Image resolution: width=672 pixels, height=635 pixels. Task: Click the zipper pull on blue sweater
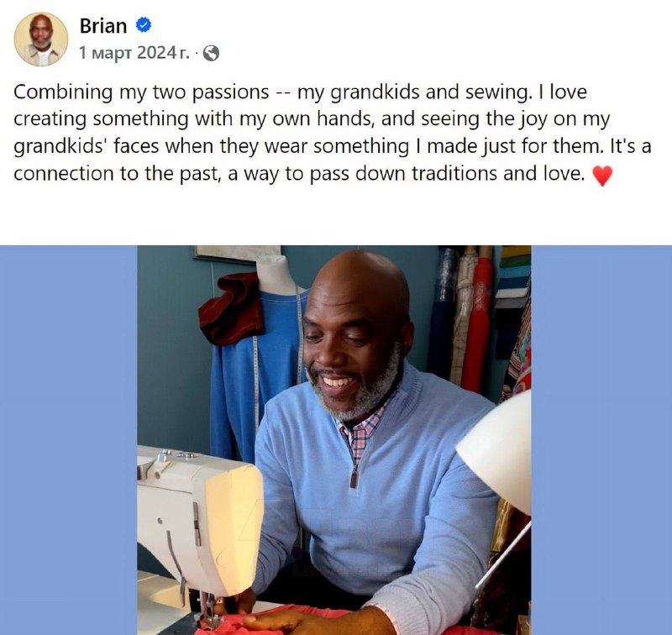click(354, 476)
